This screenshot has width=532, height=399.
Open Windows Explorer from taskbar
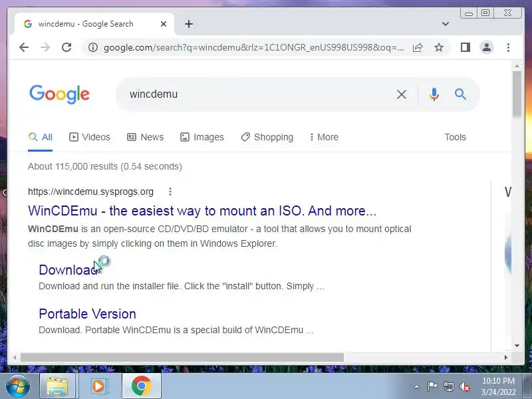click(57, 386)
